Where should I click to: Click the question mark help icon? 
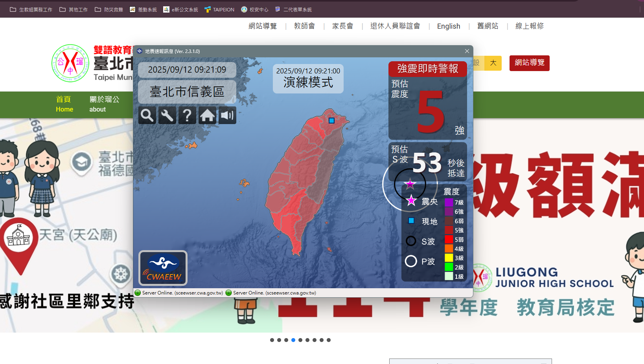pos(187,115)
